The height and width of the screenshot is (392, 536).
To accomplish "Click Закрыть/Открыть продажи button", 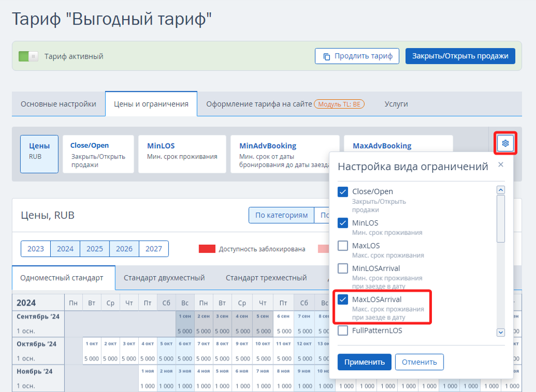I will point(460,56).
